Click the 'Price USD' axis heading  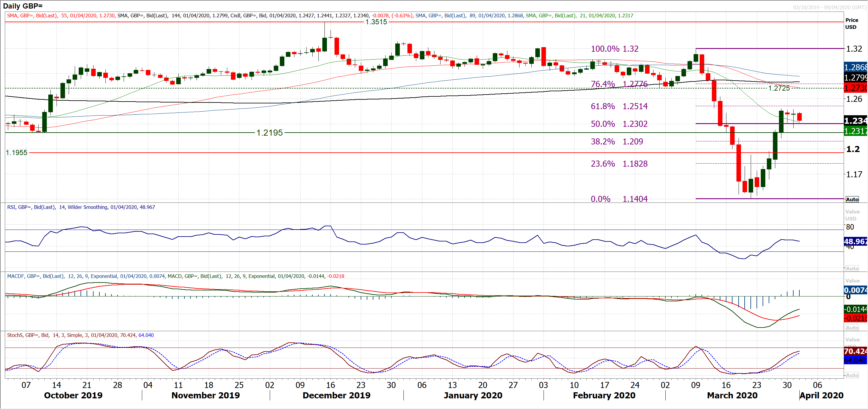tap(852, 24)
